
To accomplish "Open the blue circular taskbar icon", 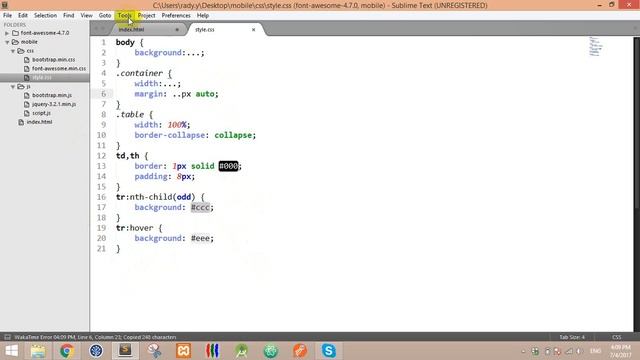I will (96, 351).
